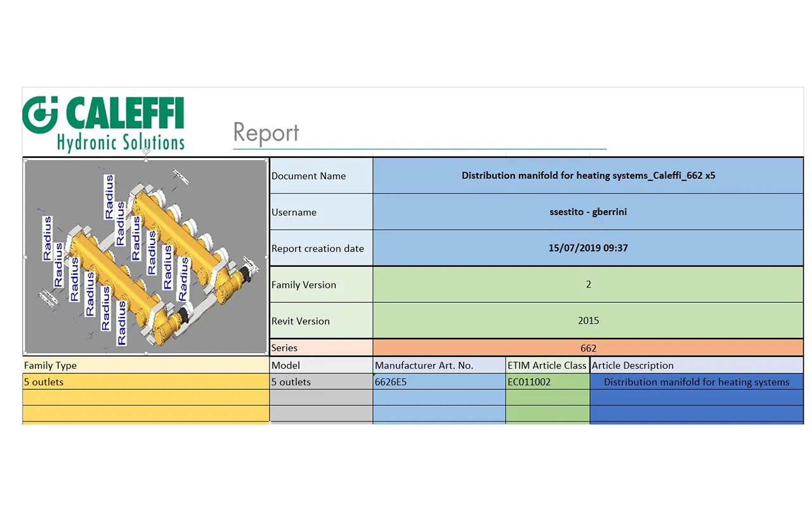Image resolution: width=812 pixels, height=508 pixels.
Task: Select the 15/07/2019 09:37 date cell
Action: 588,248
